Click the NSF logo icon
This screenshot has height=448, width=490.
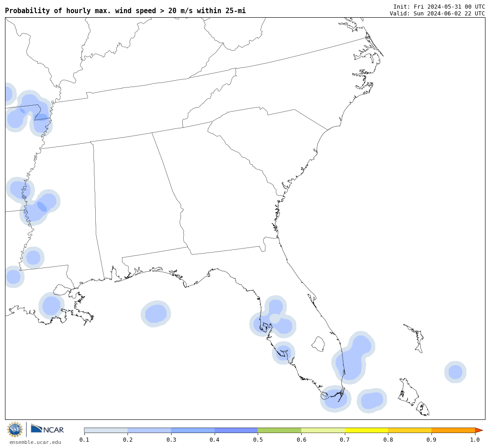click(x=15, y=429)
